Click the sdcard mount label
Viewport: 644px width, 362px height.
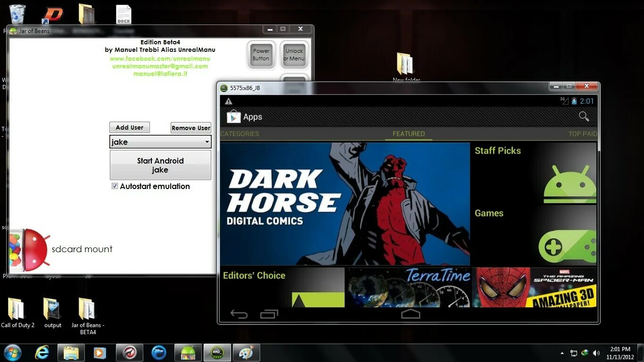(82, 249)
